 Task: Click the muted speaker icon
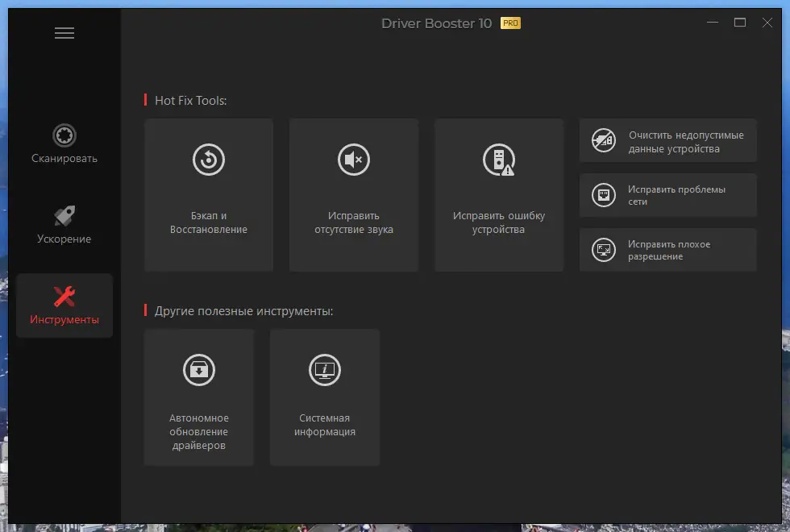(354, 160)
